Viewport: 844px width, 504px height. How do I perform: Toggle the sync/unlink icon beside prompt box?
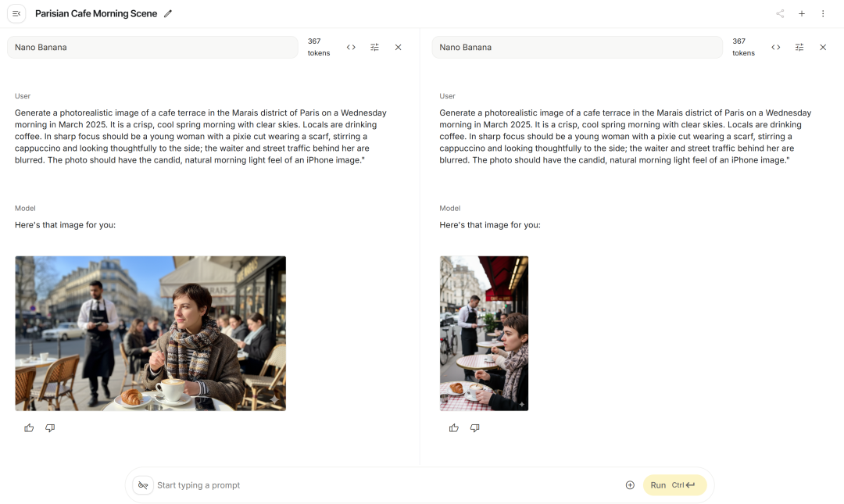[143, 485]
